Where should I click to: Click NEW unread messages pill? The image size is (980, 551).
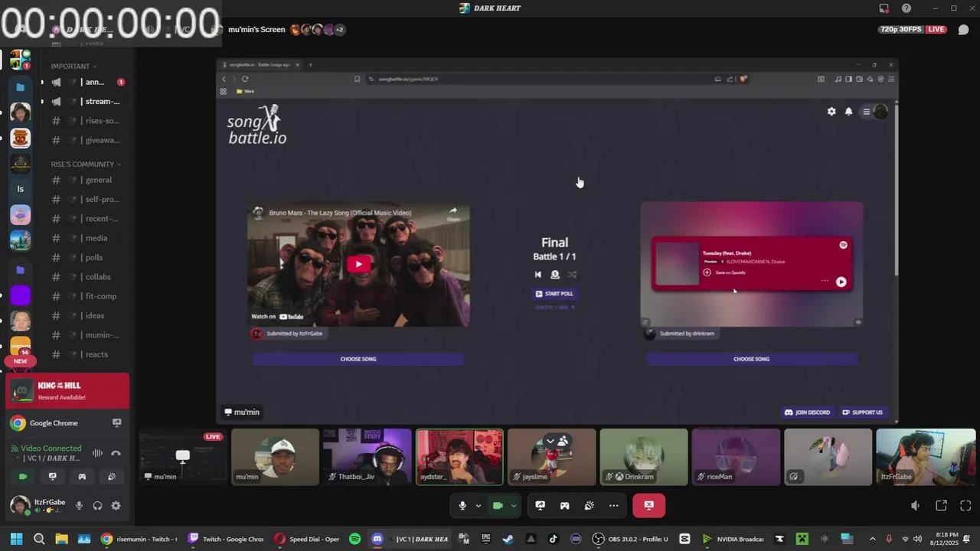click(x=21, y=361)
